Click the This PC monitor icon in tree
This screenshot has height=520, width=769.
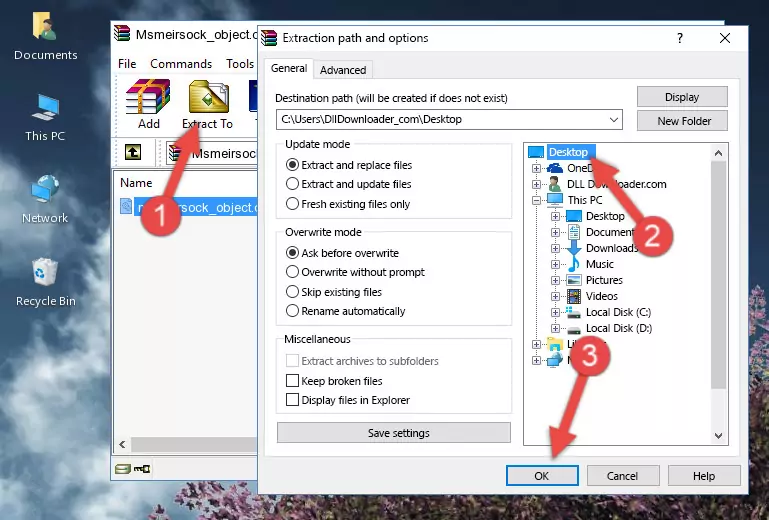555,200
